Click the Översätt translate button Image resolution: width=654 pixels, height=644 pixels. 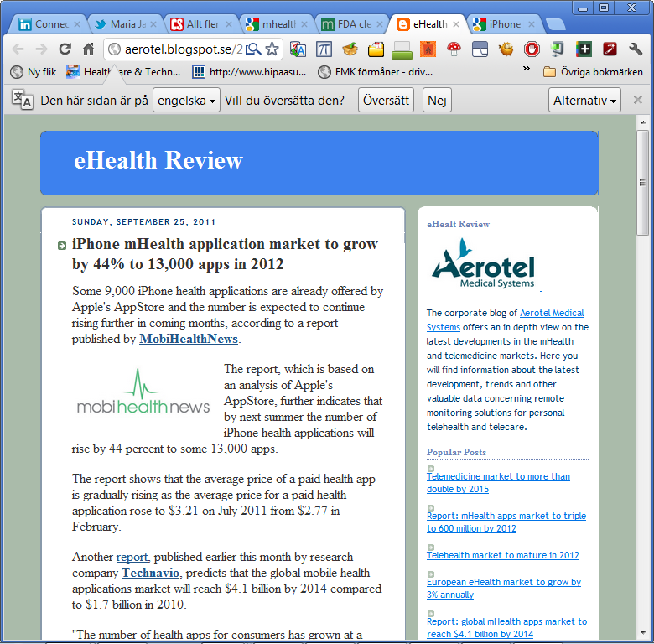coord(386,100)
